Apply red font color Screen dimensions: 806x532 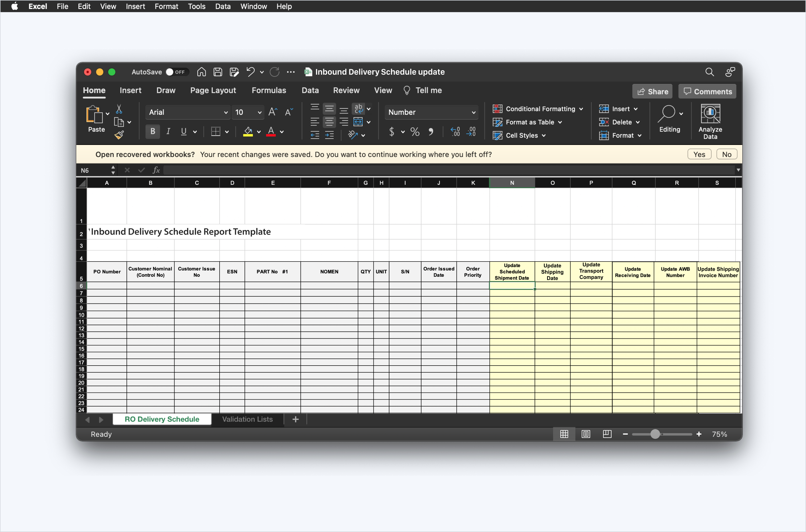271,132
